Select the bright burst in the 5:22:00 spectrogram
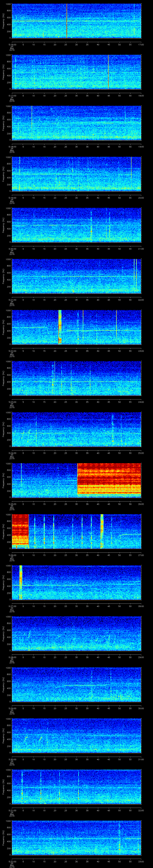Image resolution: width=153 pixels, height=868 pixels. pos(60,327)
